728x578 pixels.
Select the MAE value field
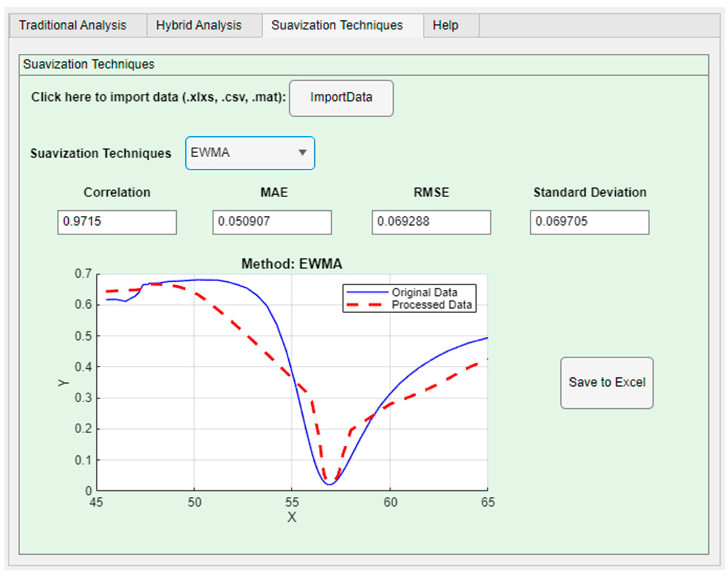(x=272, y=222)
